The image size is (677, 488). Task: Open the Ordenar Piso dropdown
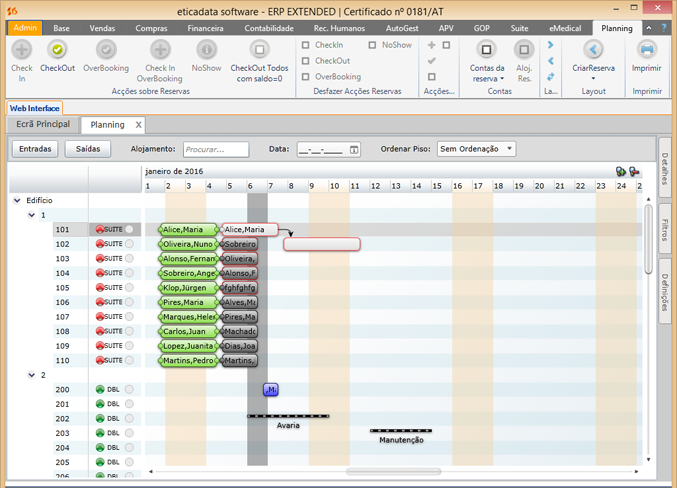(476, 149)
